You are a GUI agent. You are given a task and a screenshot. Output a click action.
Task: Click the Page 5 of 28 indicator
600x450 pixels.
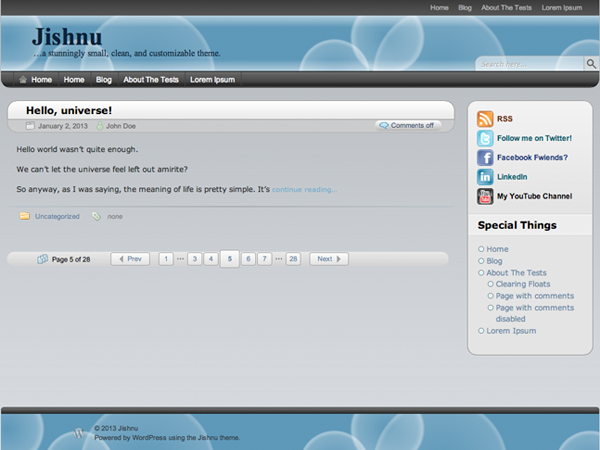point(71,259)
